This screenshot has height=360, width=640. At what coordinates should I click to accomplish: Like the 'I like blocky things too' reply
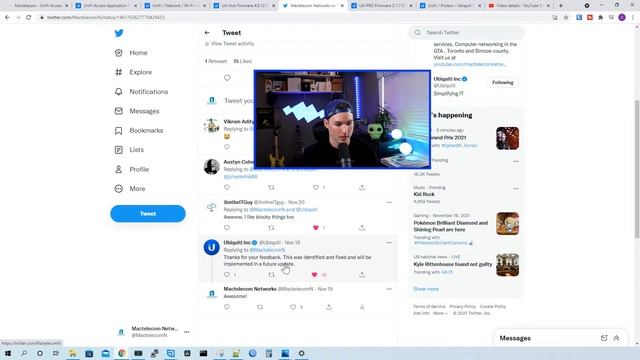316,228
